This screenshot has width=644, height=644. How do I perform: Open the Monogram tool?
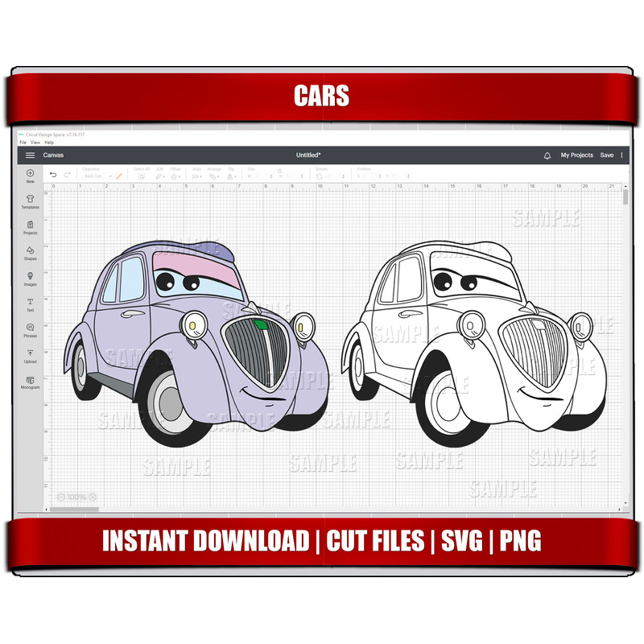coord(30,380)
